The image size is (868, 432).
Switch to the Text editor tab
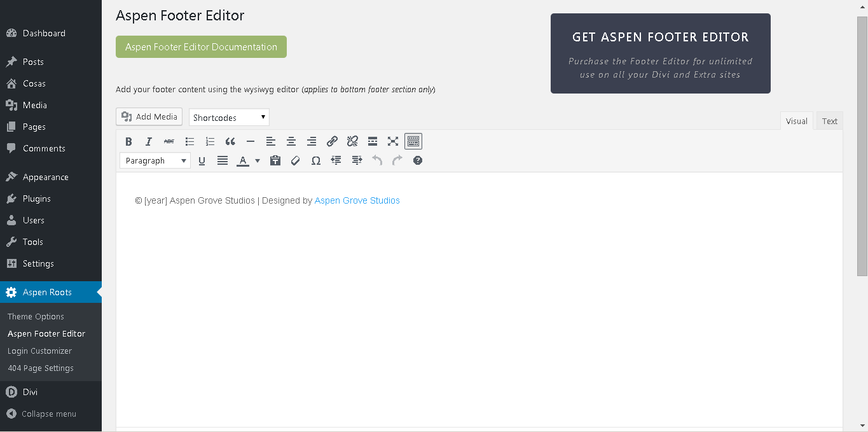[x=830, y=121]
